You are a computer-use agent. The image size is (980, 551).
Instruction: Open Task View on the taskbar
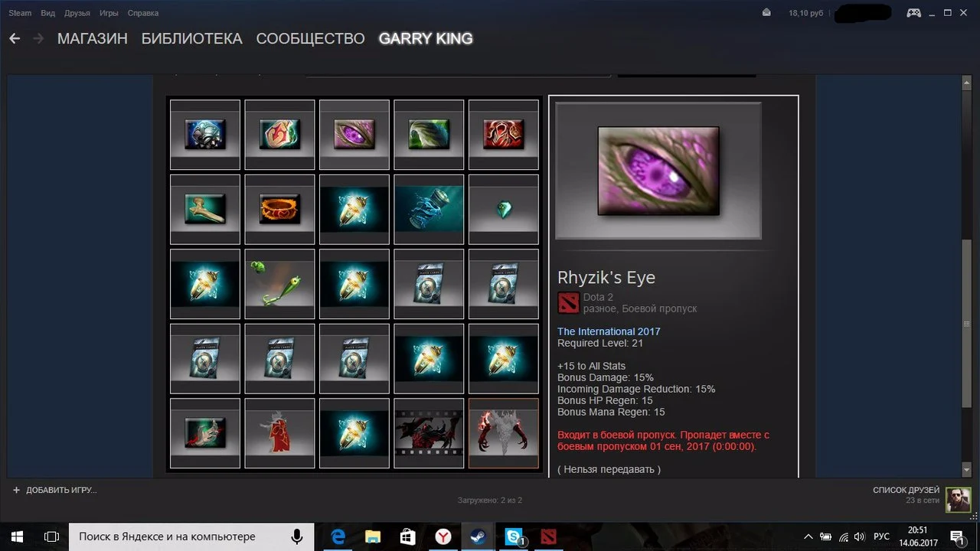tap(51, 536)
